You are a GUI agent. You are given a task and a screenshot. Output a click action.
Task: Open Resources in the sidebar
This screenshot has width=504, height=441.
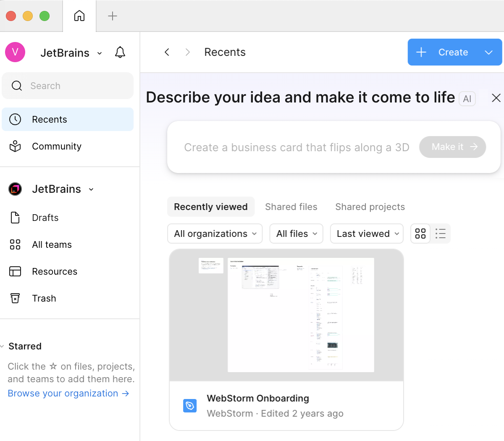coord(68,271)
